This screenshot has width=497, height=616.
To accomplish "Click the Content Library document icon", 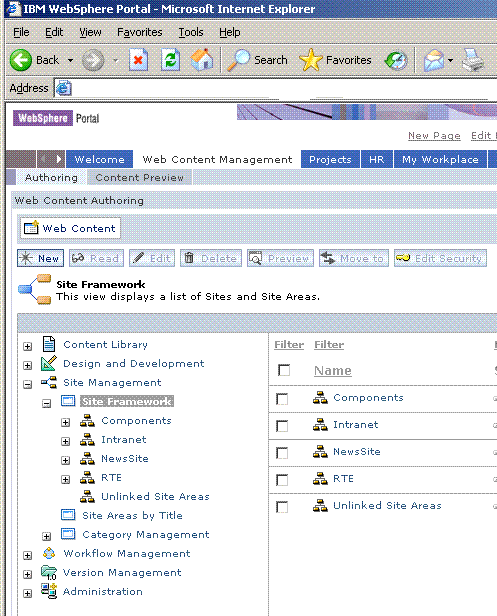I will point(49,344).
